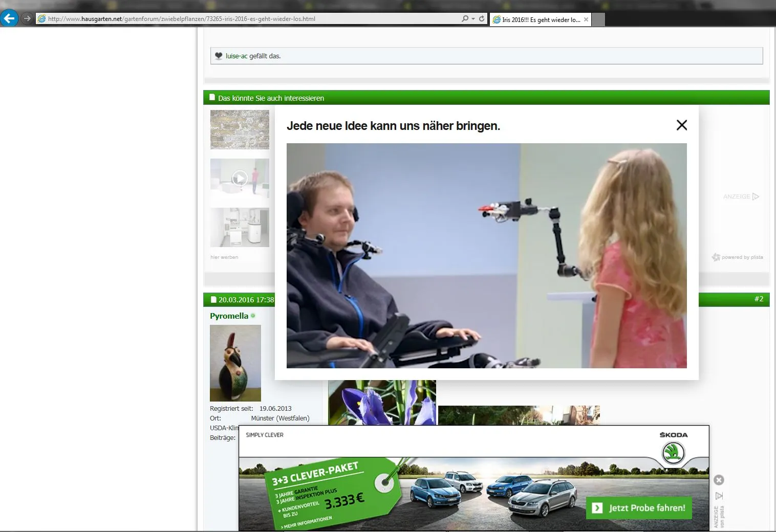This screenshot has width=776, height=532.
Task: Dismiss the Skoda banner with round X icon
Action: click(x=719, y=480)
